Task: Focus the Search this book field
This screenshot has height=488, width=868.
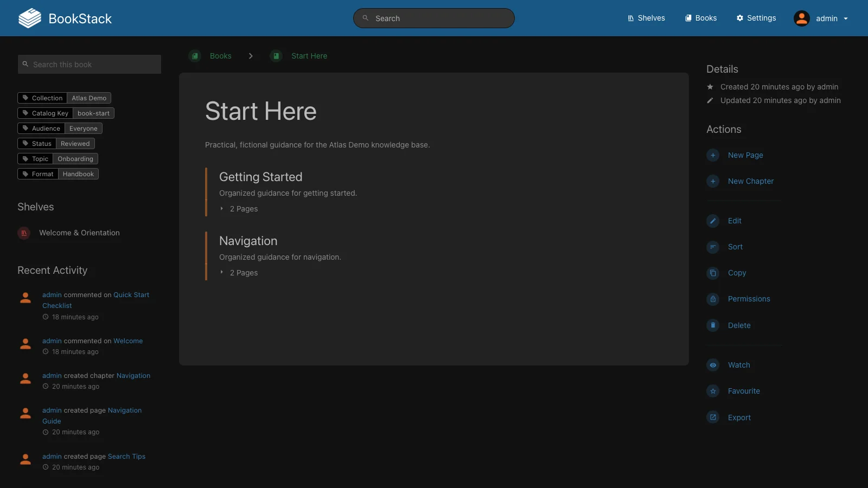Action: pyautogui.click(x=90, y=64)
